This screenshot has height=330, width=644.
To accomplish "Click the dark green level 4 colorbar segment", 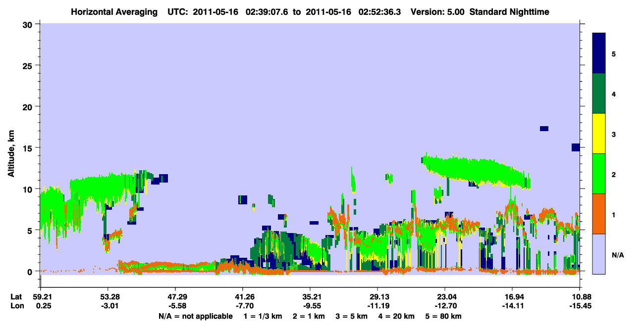I will 599,94.
